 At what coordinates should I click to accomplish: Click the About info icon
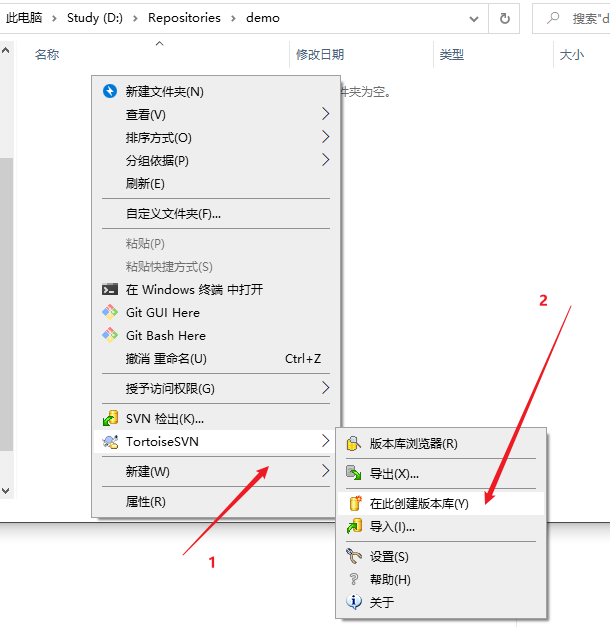tap(354, 602)
